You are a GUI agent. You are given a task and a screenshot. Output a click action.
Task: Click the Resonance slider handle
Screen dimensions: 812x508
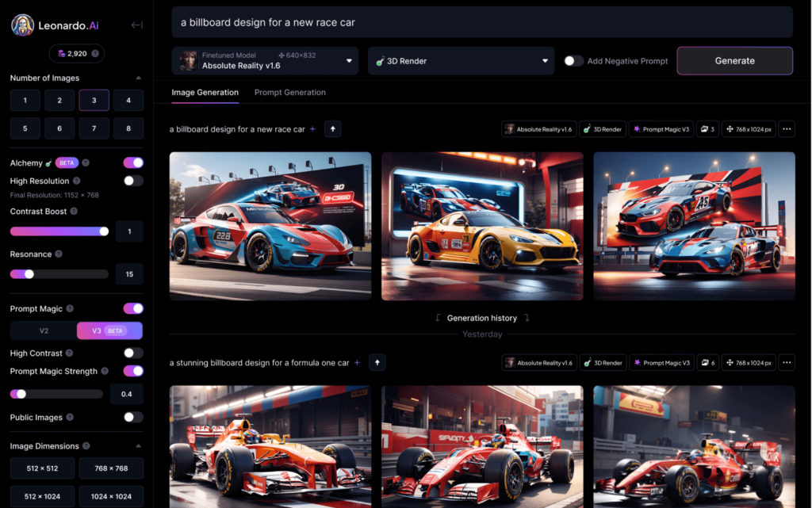point(29,274)
